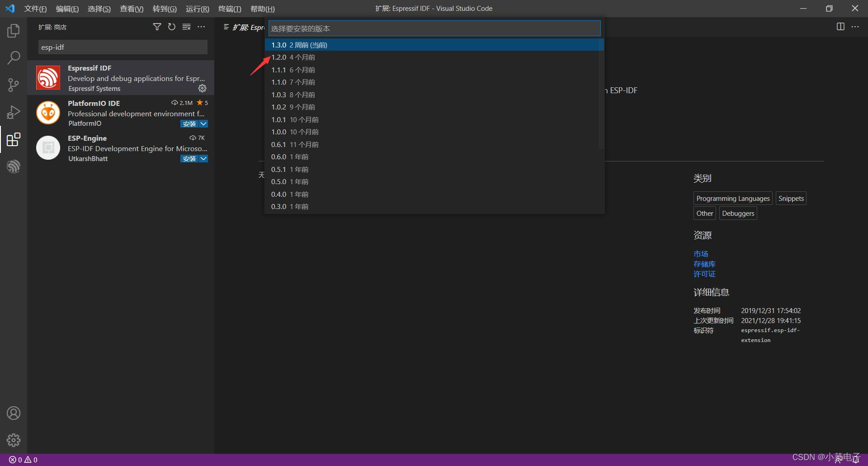Open the Manage gear in activity bar
Screen dimensions: 868x466
point(14,440)
